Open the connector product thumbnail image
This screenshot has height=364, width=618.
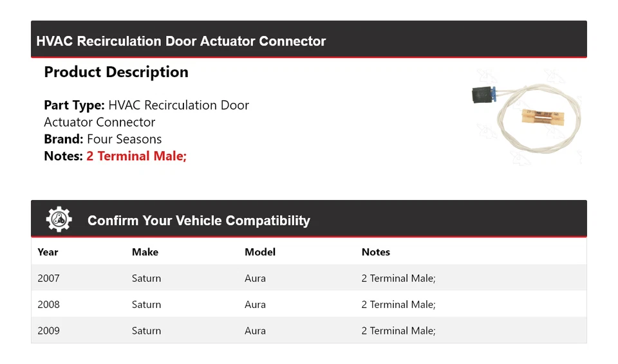coord(527,116)
